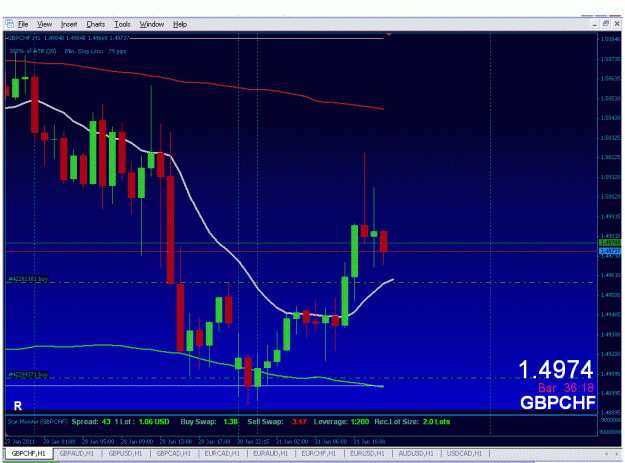Open the File menu

tap(23, 24)
